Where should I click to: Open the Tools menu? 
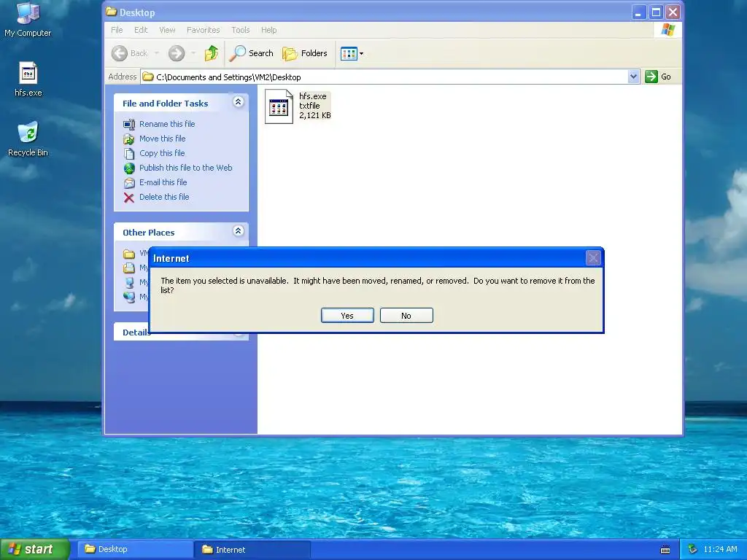241,30
